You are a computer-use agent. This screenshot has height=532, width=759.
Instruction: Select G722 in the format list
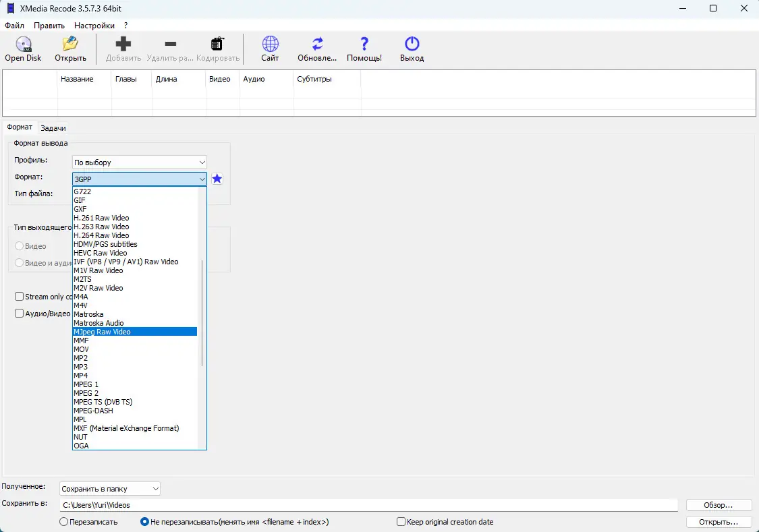pyautogui.click(x=135, y=191)
